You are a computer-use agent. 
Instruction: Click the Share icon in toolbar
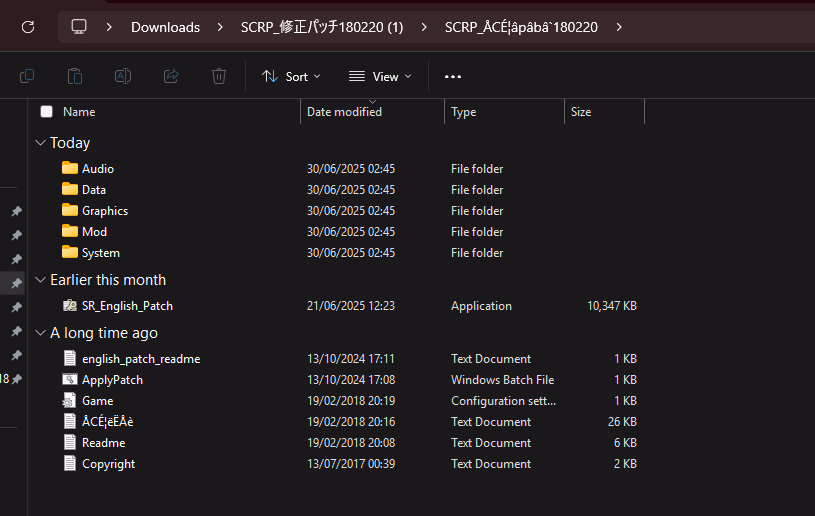tap(171, 76)
